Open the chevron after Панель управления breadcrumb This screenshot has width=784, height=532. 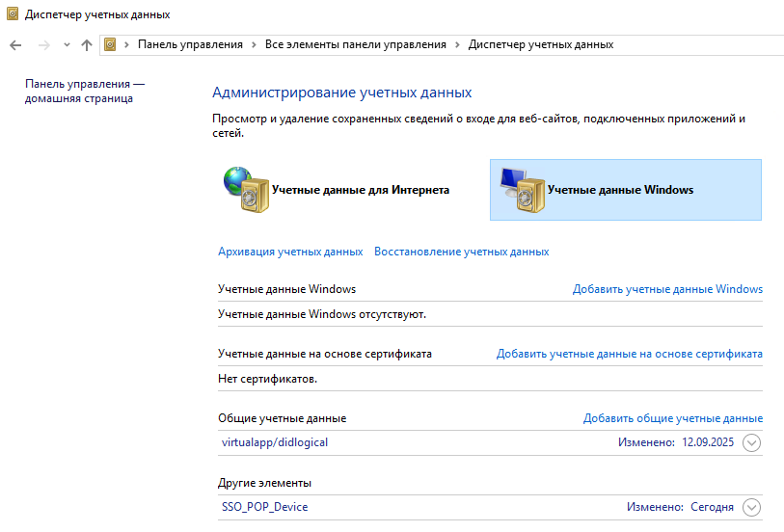pos(254,44)
